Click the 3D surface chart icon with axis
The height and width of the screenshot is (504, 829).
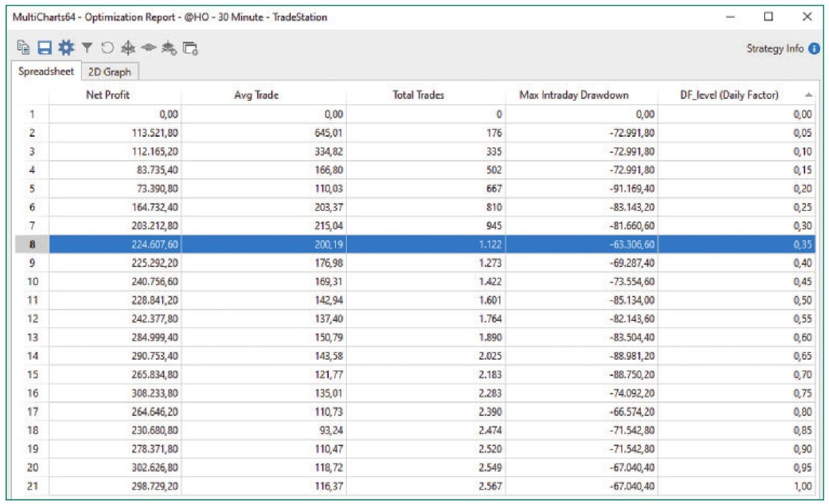coord(128,48)
